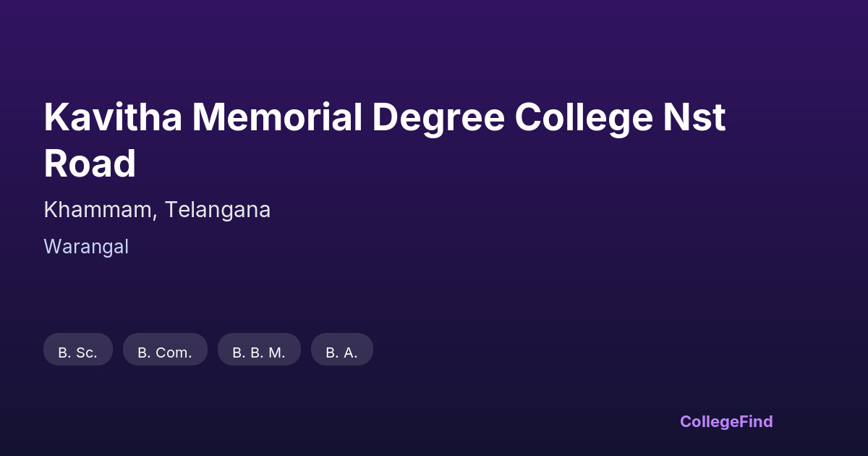Click the word "Memorial" in the title
The width and height of the screenshot is (868, 456).
pos(277,118)
